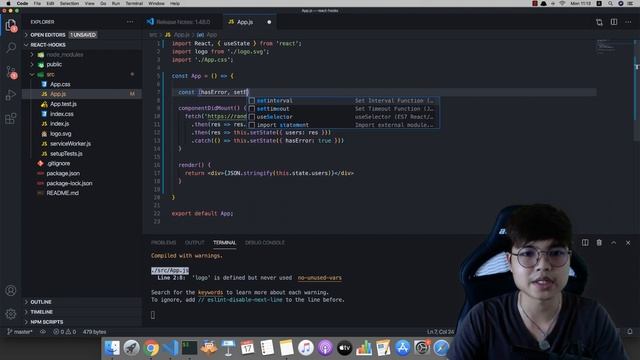Open the Manage gear settings icon
Image resolution: width=640 pixels, height=360 pixels.
pos(11,314)
